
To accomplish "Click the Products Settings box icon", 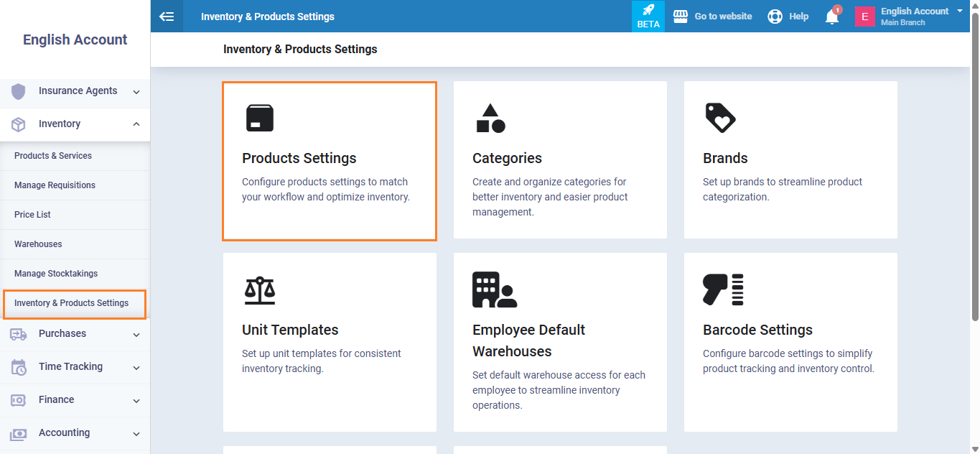I will point(259,118).
